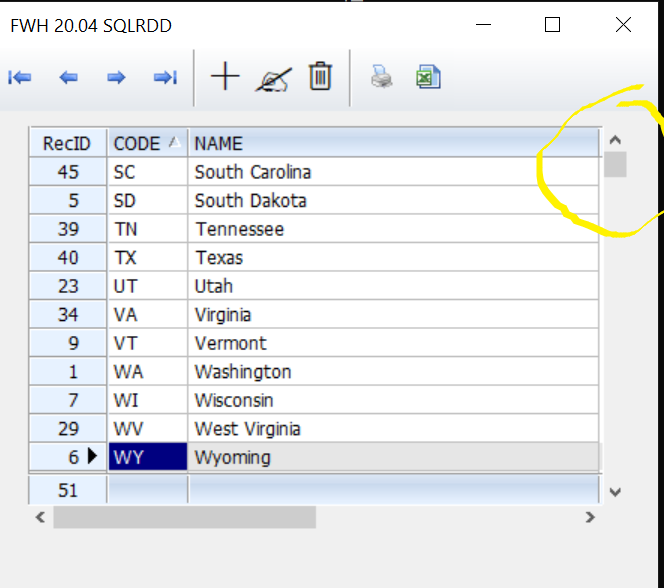Click the TX code cell
The width and height of the screenshot is (664, 588).
click(147, 257)
